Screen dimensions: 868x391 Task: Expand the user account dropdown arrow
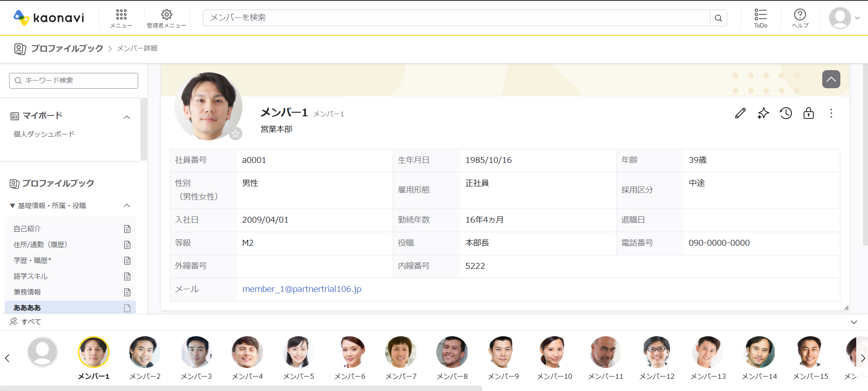pyautogui.click(x=857, y=18)
